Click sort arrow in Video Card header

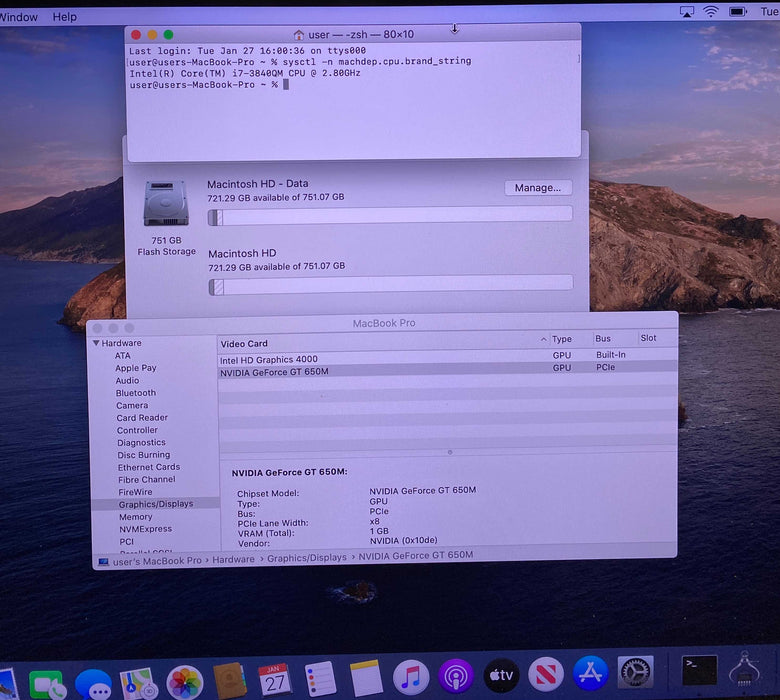click(x=543, y=339)
